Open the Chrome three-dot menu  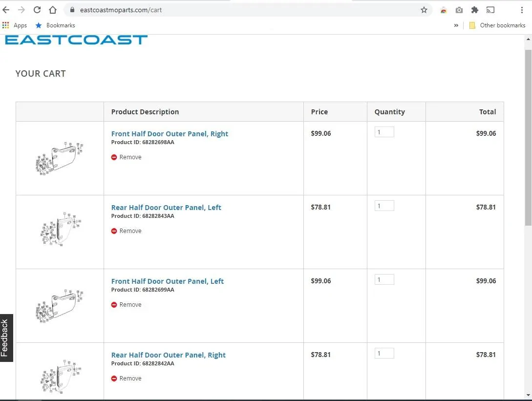[522, 10]
